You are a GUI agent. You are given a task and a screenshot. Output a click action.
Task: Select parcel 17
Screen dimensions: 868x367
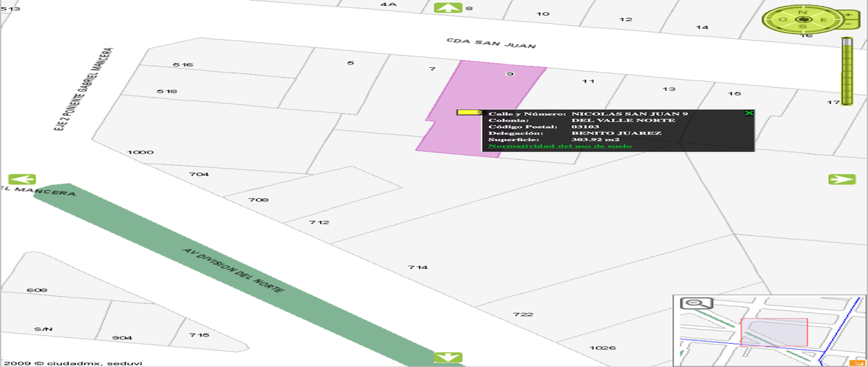833,102
